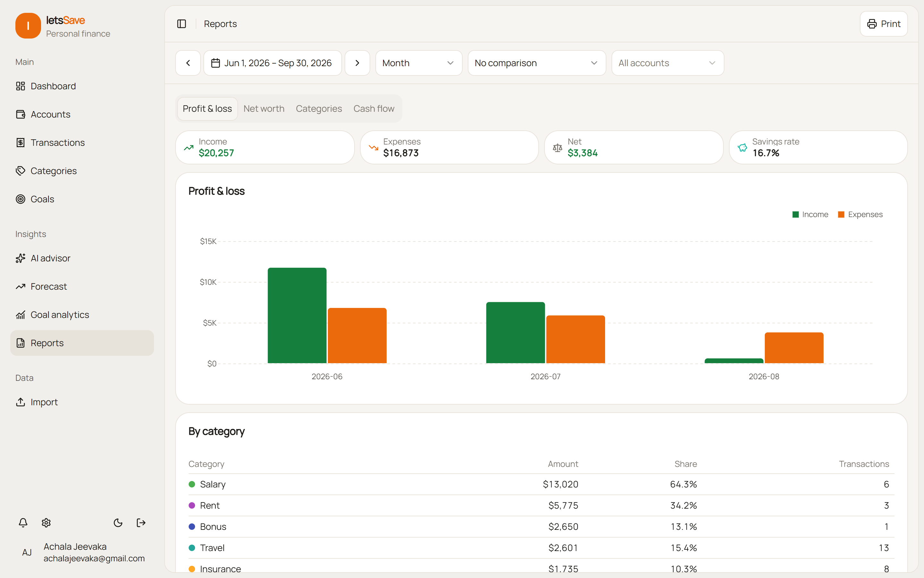Switch to dark mode with moon icon
This screenshot has height=578, width=924.
pos(118,522)
